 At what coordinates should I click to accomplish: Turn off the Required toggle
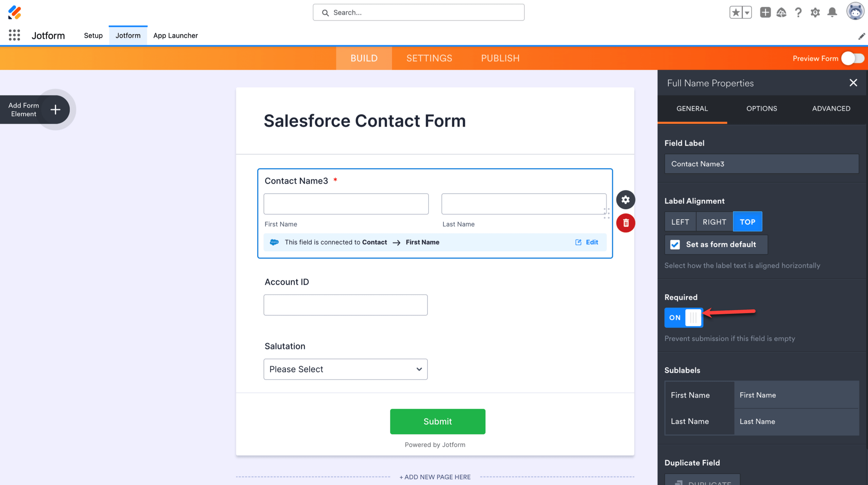(683, 318)
